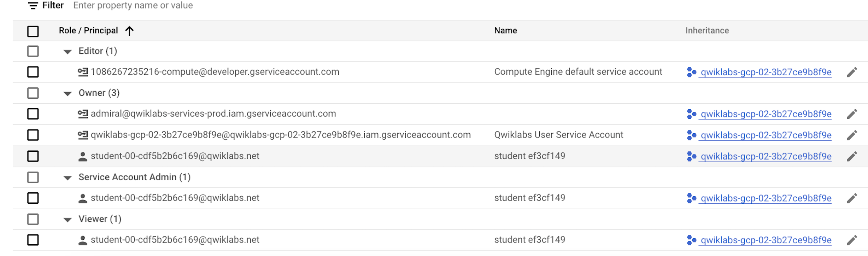This screenshot has height=256, width=868.
Task: Edit the Compute Engine default service account principal
Action: (852, 72)
